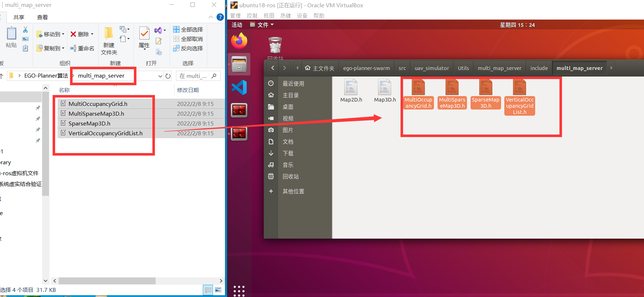Click Nautilus back navigation arrow
The width and height of the screenshot is (644, 297).
(x=273, y=68)
